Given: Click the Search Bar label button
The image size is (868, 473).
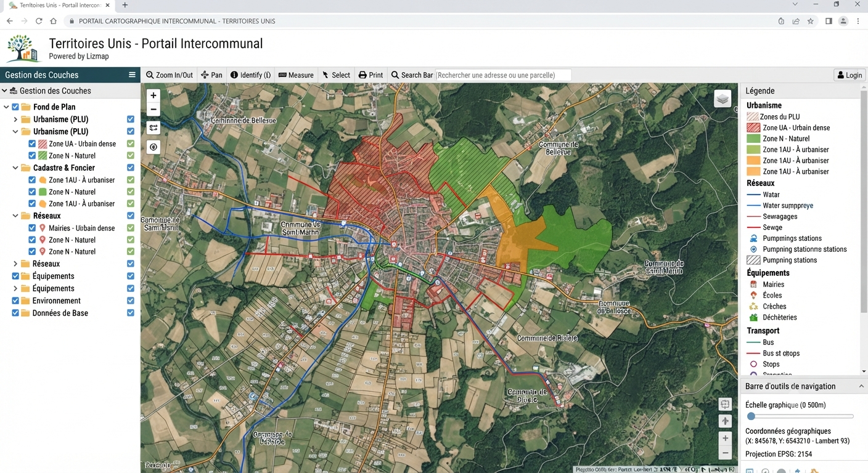Looking at the screenshot, I should (x=412, y=75).
